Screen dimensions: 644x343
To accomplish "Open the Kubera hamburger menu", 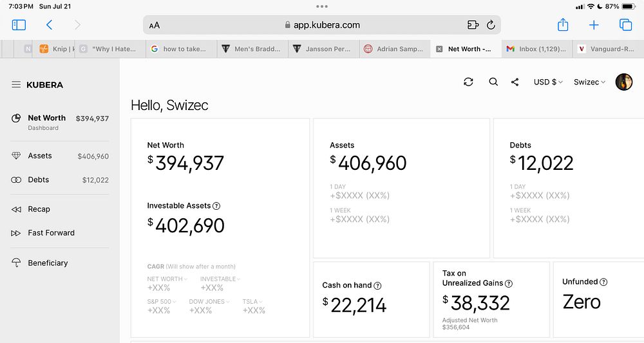I will [x=16, y=84].
